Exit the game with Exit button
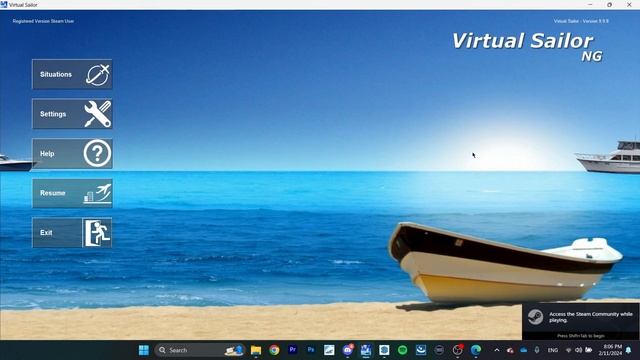 click(x=72, y=233)
